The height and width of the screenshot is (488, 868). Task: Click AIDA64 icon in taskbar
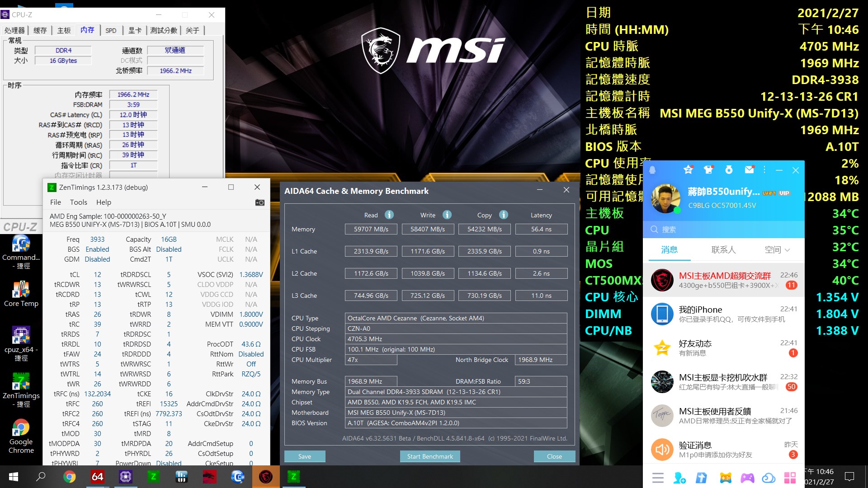97,477
